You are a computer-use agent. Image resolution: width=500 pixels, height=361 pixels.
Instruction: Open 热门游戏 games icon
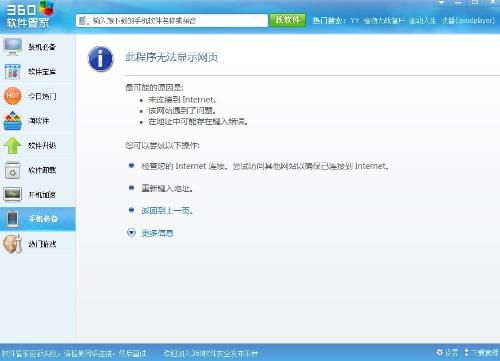(13, 244)
